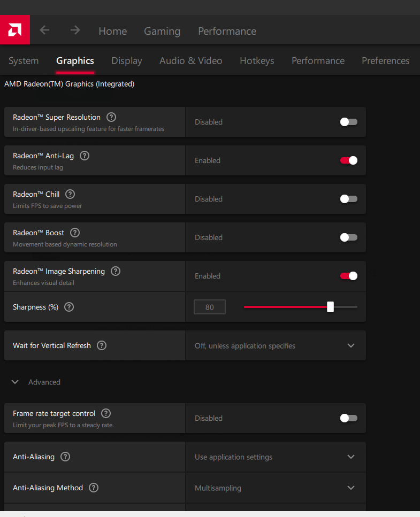Screen dimensions: 420x517
Task: Turn on Radeon Chill switch
Action: pyautogui.click(x=349, y=199)
